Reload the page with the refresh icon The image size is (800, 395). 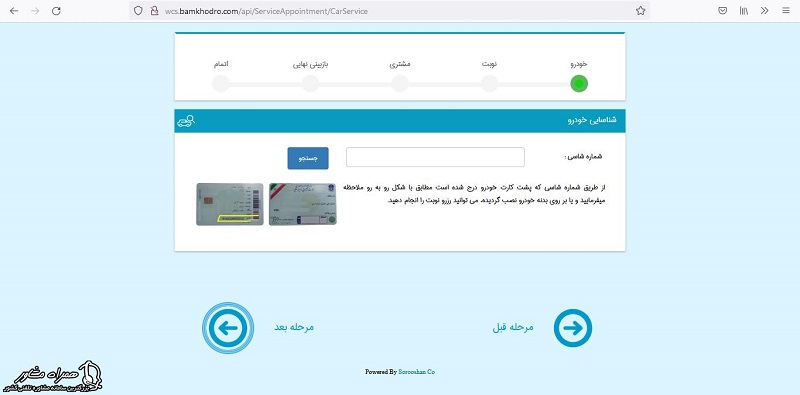click(x=57, y=11)
